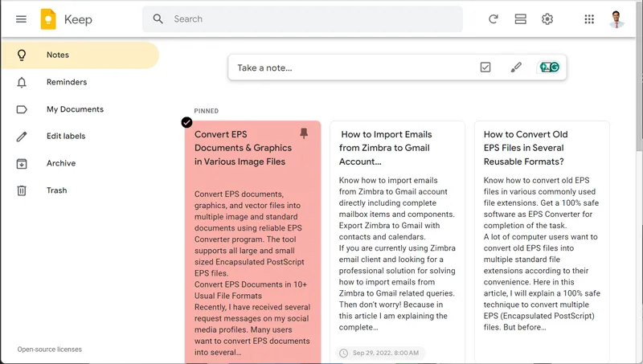
Task: Create a new note with drawing
Action: tap(516, 67)
